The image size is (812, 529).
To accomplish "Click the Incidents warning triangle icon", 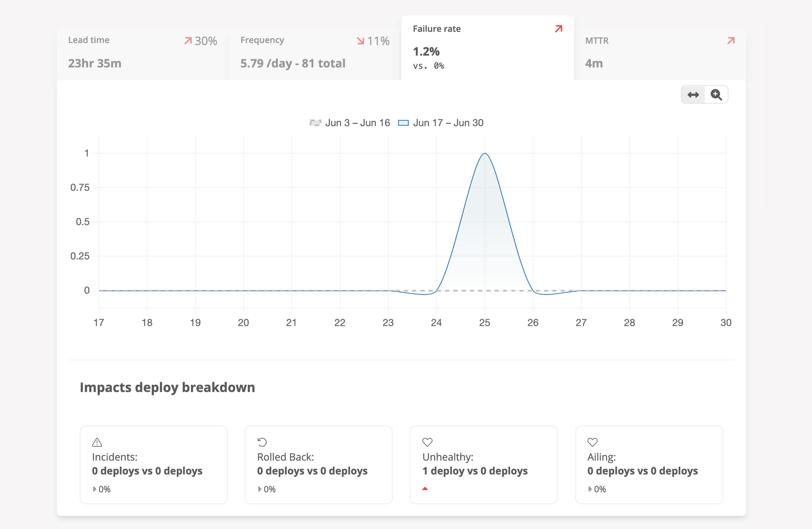I will pos(97,442).
